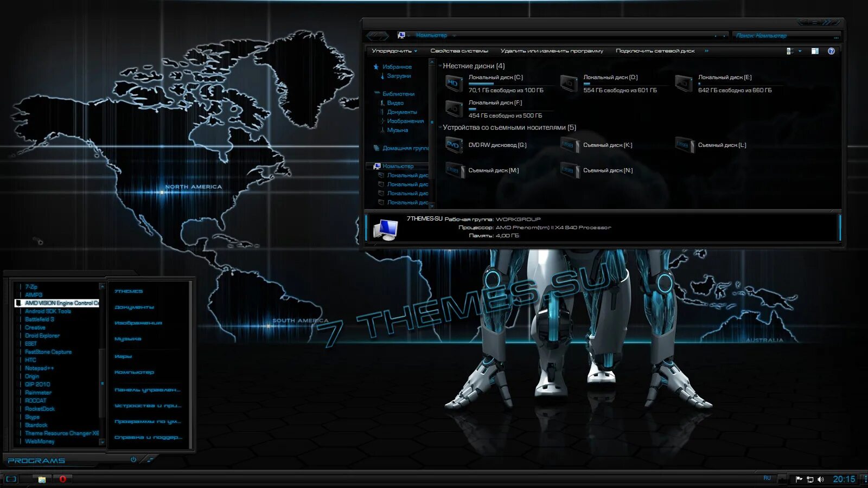
Task: Click the computer icon in details pane
Action: tap(386, 229)
